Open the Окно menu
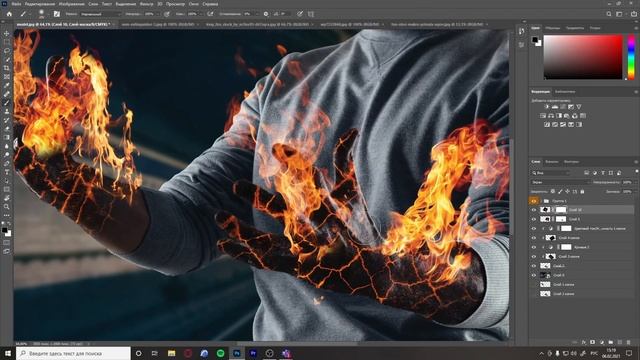 coord(193,4)
